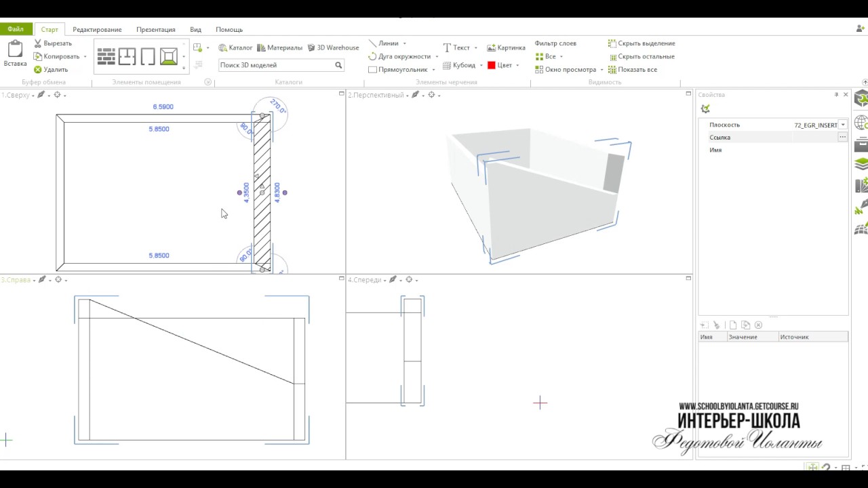Select the Текст tool
868x488 pixels.
(x=456, y=47)
